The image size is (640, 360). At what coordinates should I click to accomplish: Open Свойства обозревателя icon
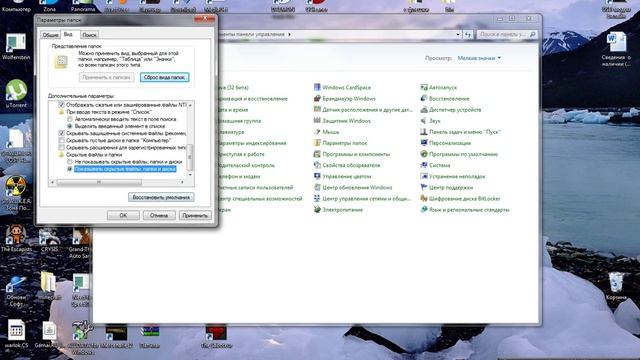pyautogui.click(x=317, y=165)
